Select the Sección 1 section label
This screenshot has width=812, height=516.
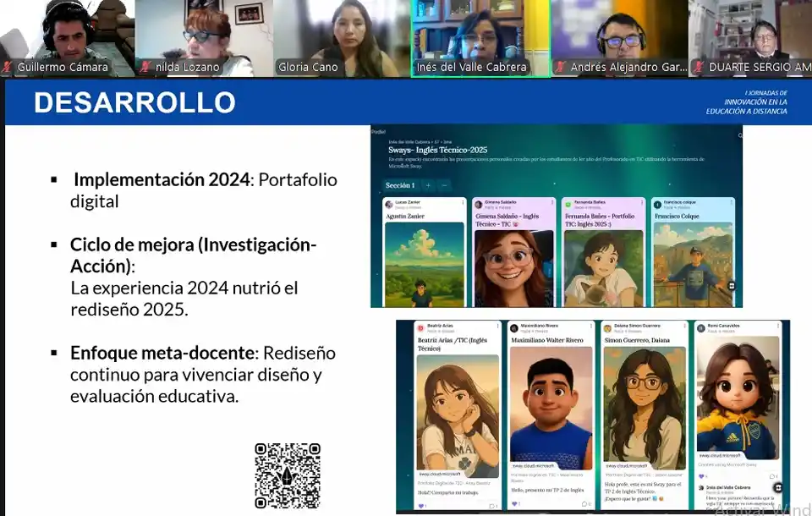click(x=400, y=185)
